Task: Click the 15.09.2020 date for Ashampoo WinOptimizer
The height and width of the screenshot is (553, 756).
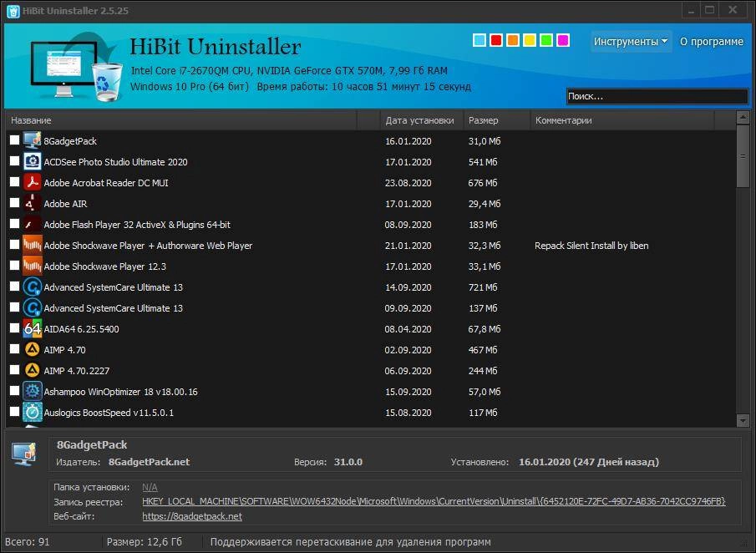Action: click(x=408, y=392)
